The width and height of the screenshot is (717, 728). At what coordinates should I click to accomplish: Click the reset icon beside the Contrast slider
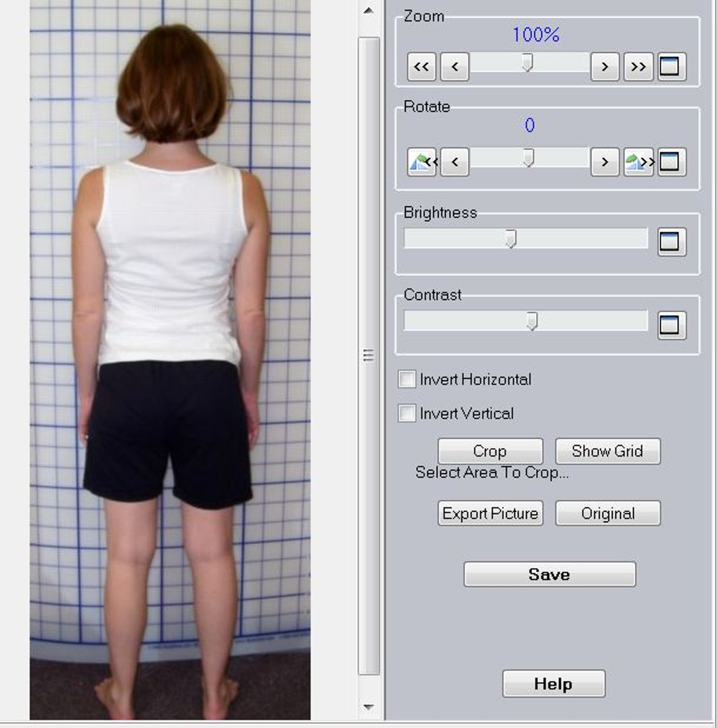(x=671, y=323)
